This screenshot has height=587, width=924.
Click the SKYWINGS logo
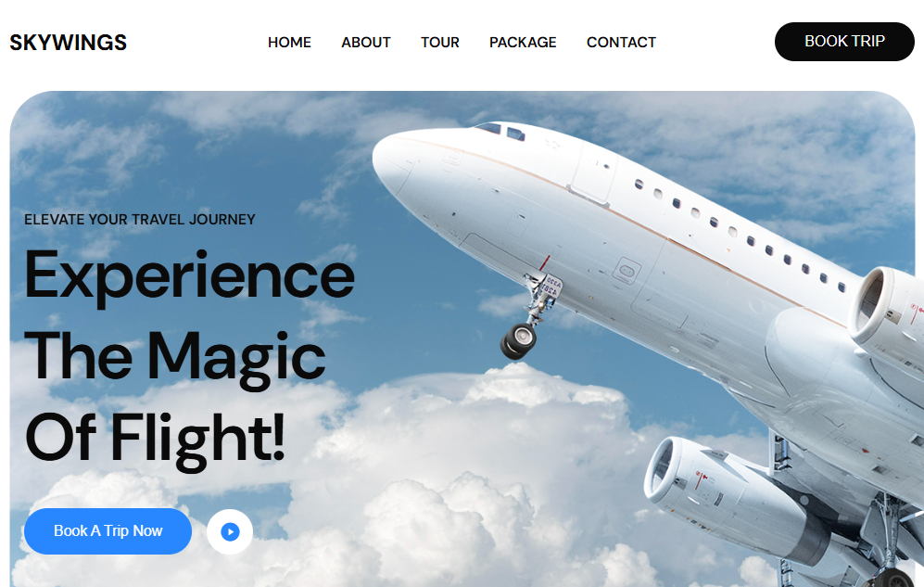pos(69,43)
